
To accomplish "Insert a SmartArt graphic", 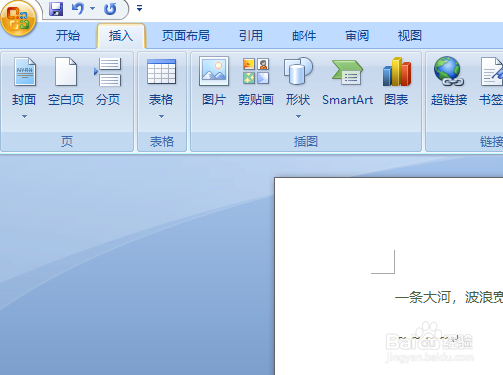I will click(x=347, y=82).
